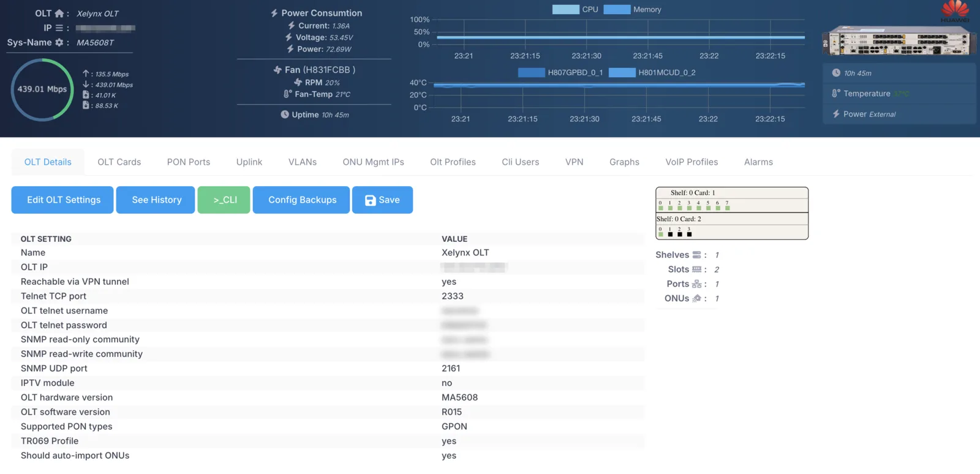980x474 pixels.
Task: Click the Uptime clock icon in center panel
Action: [x=285, y=115]
